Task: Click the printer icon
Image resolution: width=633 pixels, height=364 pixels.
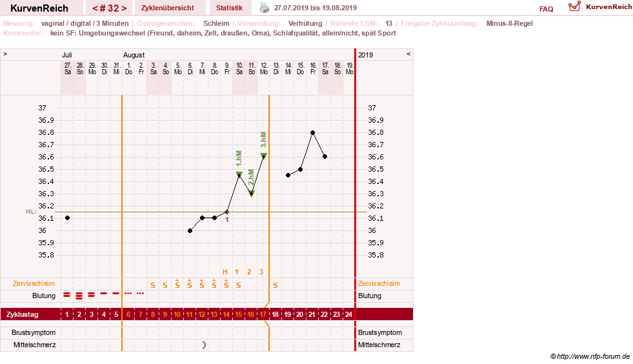Action: [265, 8]
